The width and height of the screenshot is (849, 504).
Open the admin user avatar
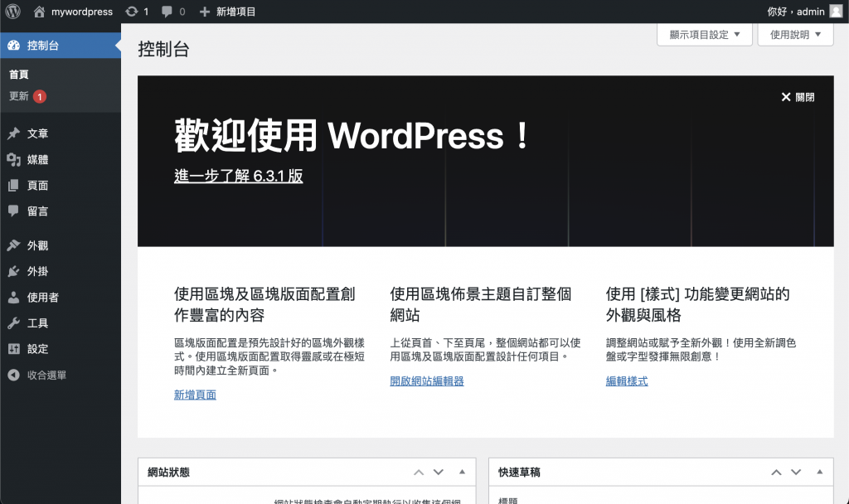pyautogui.click(x=836, y=12)
